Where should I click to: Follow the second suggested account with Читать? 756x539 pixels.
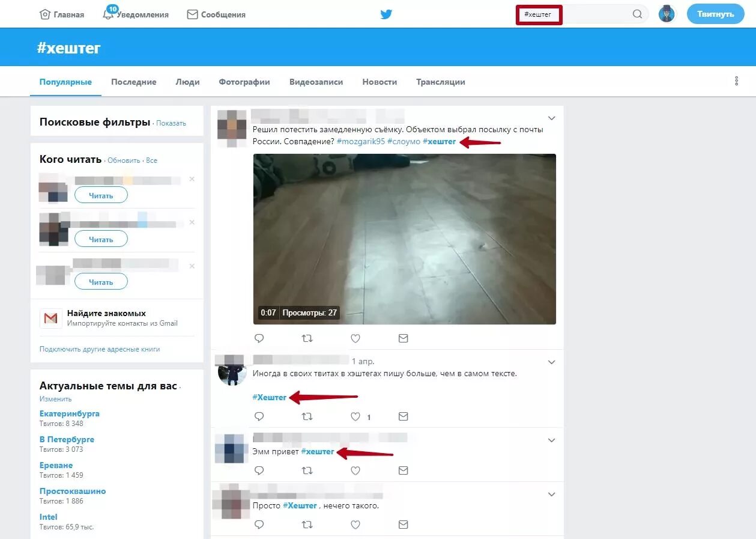[101, 239]
